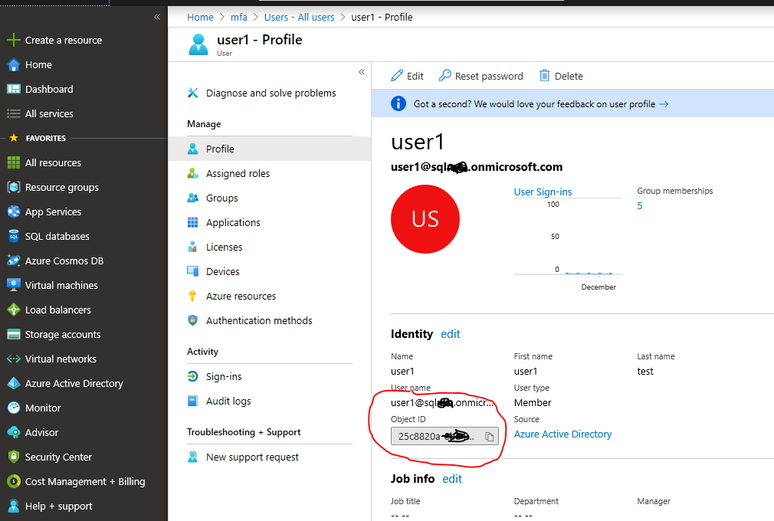
Task: Open the User Sign-ins chart link
Action: tap(543, 192)
